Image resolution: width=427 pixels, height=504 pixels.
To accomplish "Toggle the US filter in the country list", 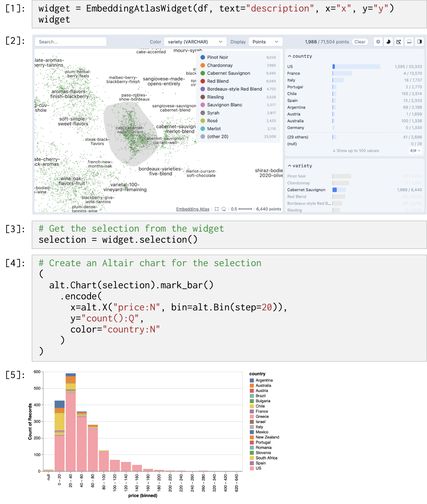I will [290, 67].
